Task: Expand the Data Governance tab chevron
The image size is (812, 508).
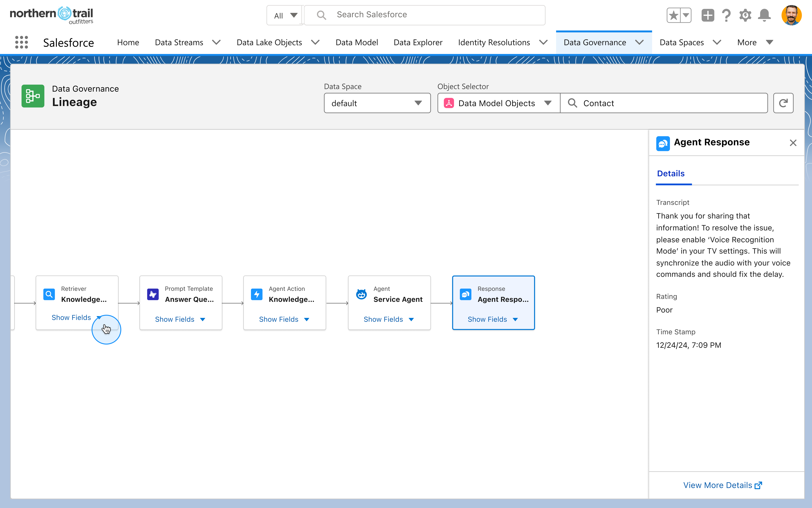Action: tap(639, 42)
